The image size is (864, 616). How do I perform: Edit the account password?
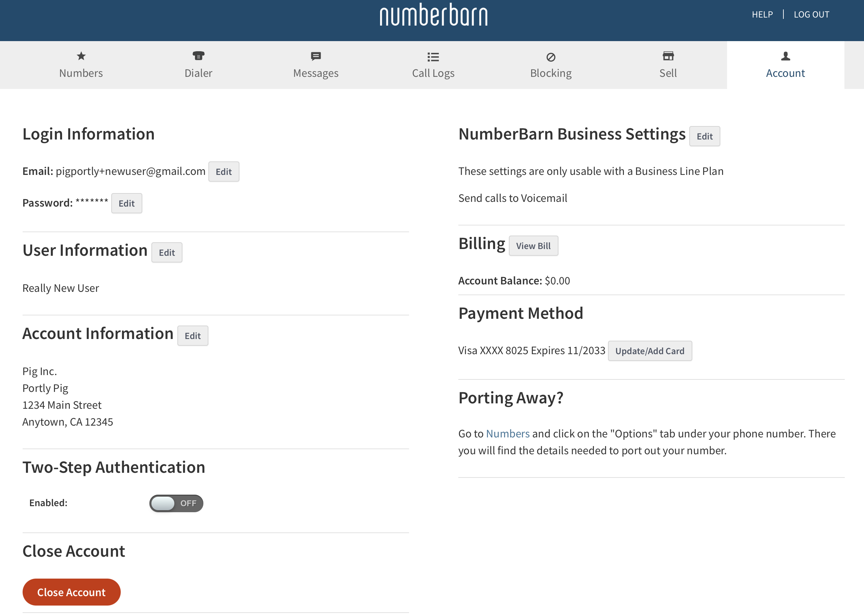126,203
